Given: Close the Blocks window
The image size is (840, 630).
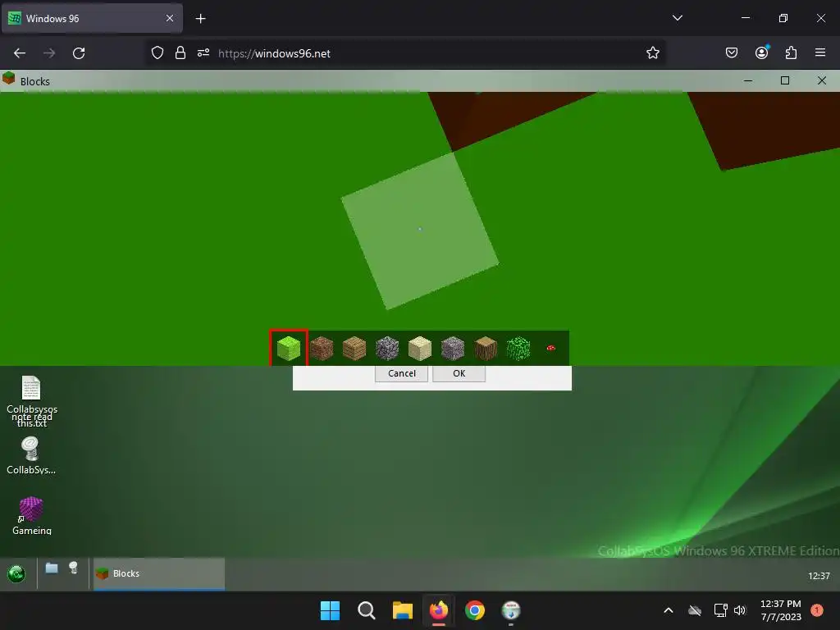Looking at the screenshot, I should pos(822,81).
